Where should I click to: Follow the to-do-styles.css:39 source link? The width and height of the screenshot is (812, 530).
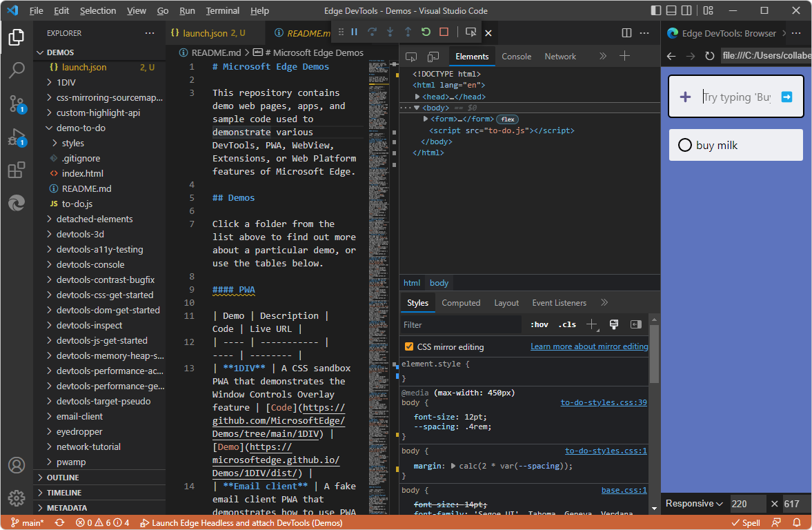(x=603, y=402)
